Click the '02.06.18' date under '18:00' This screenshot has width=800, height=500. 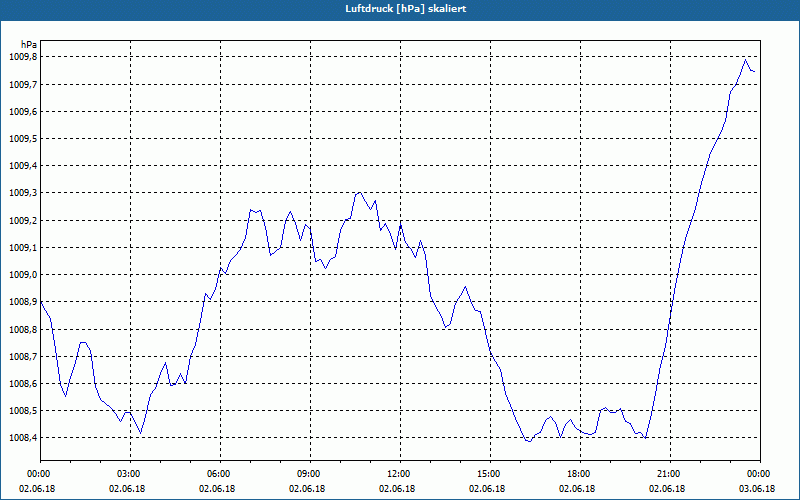click(x=577, y=488)
